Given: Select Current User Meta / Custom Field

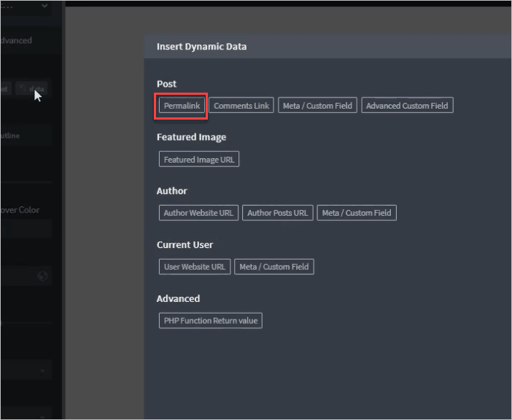Looking at the screenshot, I should [x=274, y=267].
